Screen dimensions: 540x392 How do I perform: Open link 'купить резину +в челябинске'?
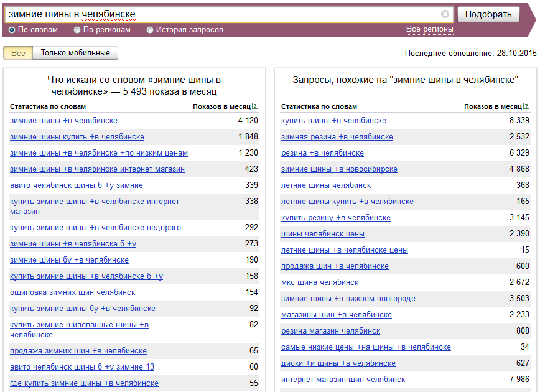tap(336, 218)
